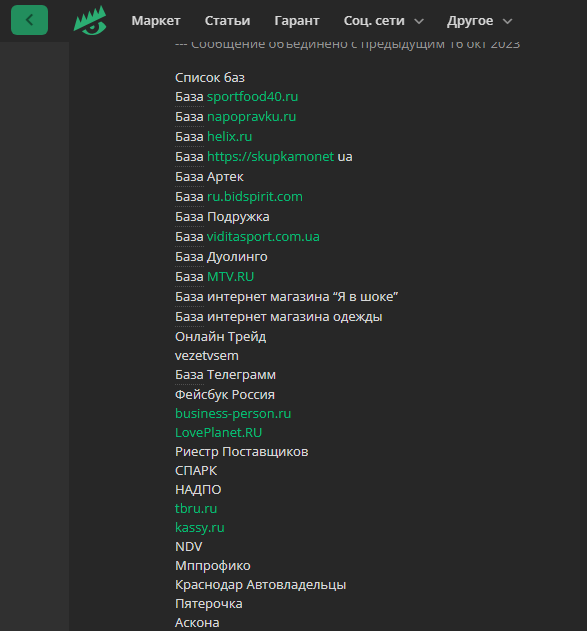Expand the Соц. сети dropdown
587x631 pixels.
point(383,21)
